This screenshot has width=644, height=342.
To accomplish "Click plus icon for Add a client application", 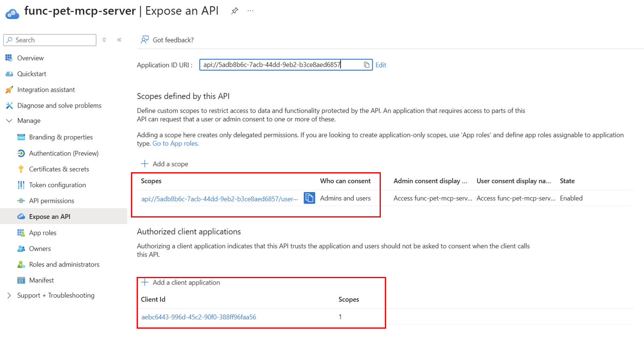I will point(145,282).
